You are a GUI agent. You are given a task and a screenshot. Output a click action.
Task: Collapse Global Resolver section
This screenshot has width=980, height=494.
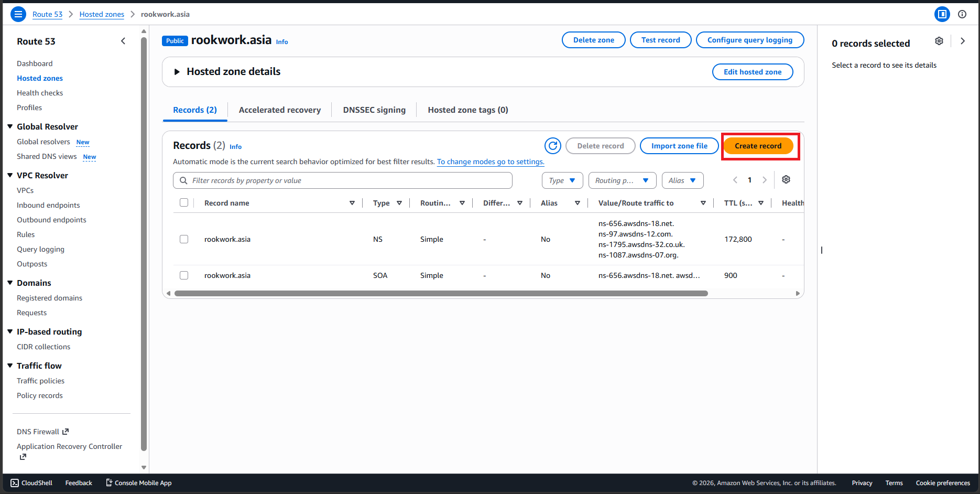[x=10, y=126]
